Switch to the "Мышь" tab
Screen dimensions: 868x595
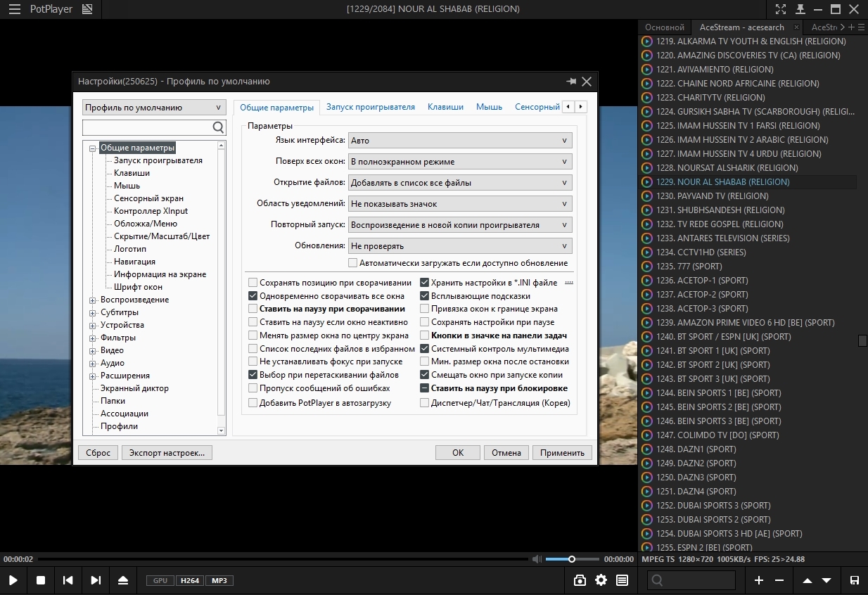point(489,107)
